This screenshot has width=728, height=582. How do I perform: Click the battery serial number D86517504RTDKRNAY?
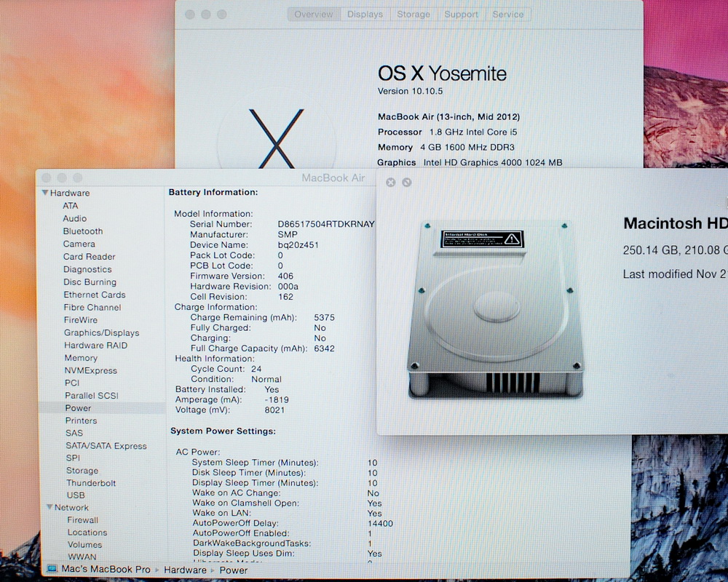coord(326,224)
